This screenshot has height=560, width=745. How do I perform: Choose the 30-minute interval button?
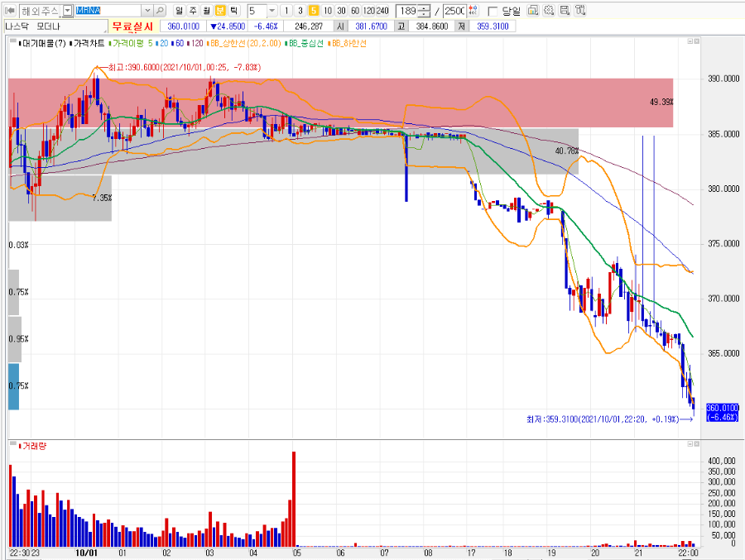tap(341, 11)
